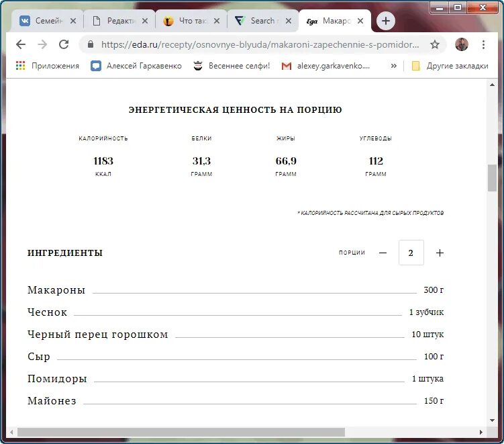
Task: Click the 31,3 protein value
Action: (201, 161)
